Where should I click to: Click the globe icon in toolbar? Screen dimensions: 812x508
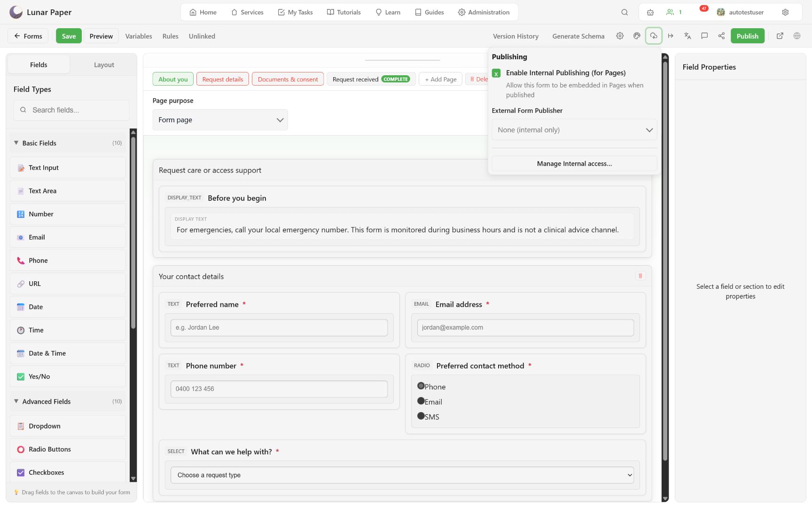[797, 36]
